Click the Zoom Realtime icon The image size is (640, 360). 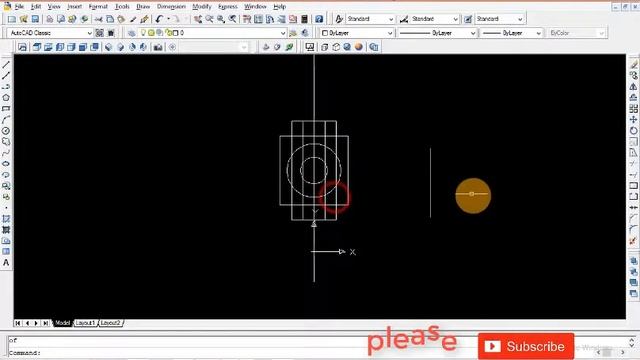click(209, 19)
